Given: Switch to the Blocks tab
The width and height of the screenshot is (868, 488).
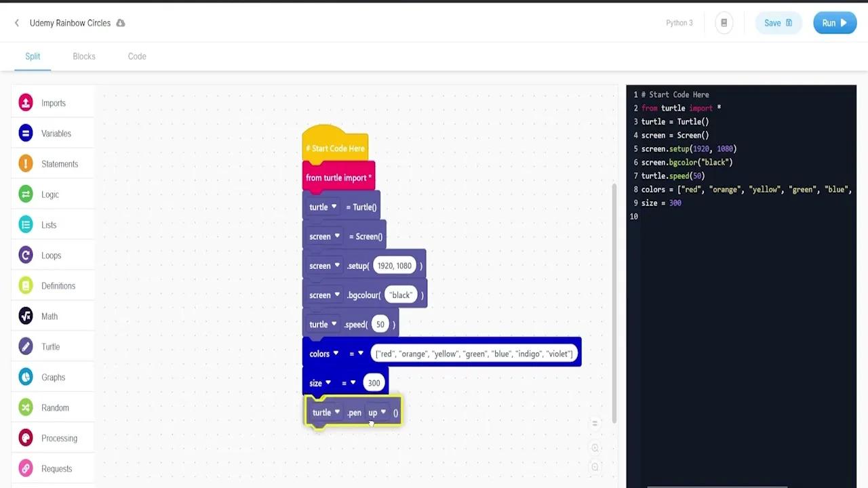Looking at the screenshot, I should point(84,56).
